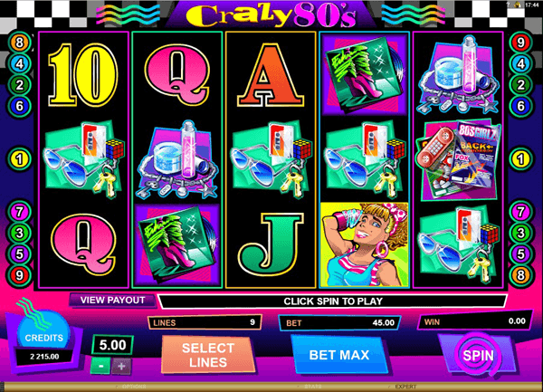Click the 5.00 coin size display
543x392 pixels.
point(112,345)
